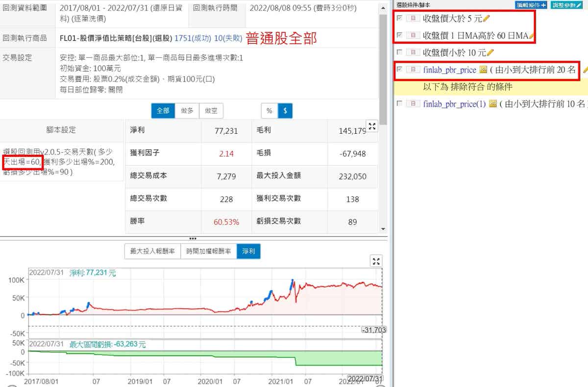Open yellow script icon beside finlab_pbr_price(1)
This screenshot has height=387, width=588.
pyautogui.click(x=493, y=104)
